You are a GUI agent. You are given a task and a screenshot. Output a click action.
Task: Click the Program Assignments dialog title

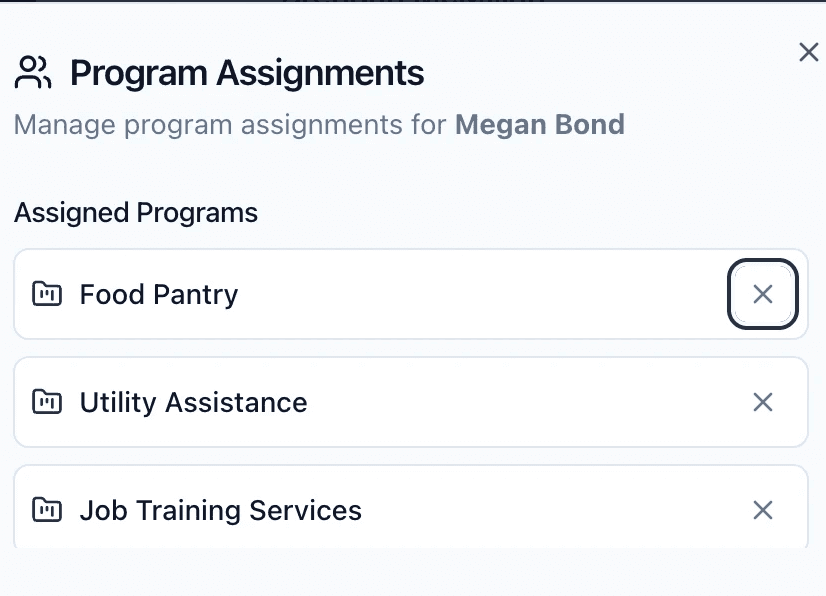247,73
